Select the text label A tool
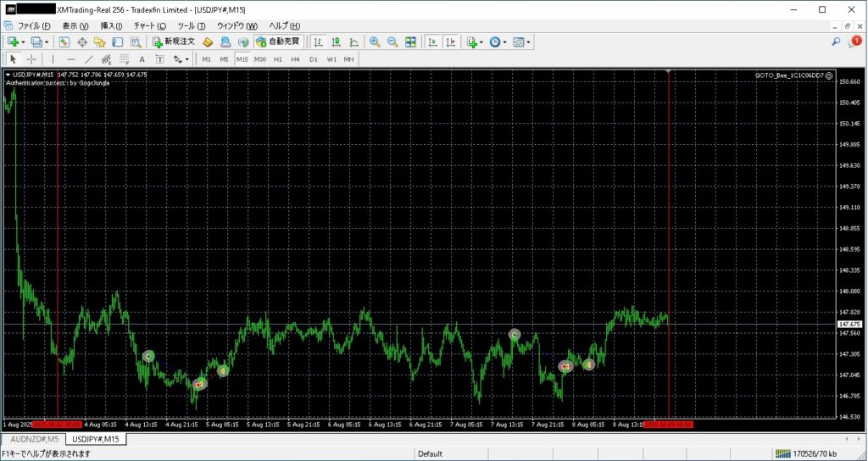Image resolution: width=868 pixels, height=461 pixels. (x=142, y=59)
